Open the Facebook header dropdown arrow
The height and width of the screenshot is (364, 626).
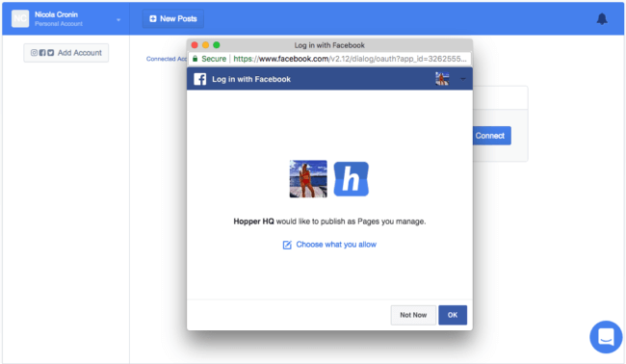click(462, 79)
